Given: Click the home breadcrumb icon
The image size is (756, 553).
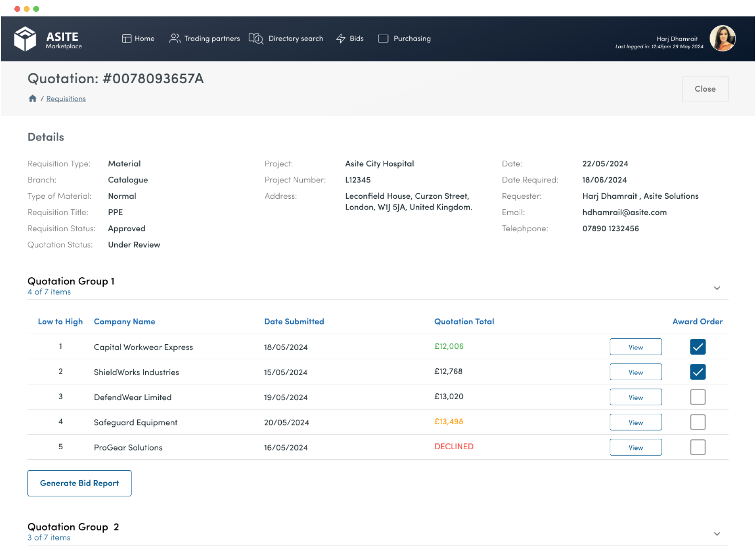Looking at the screenshot, I should click(32, 99).
